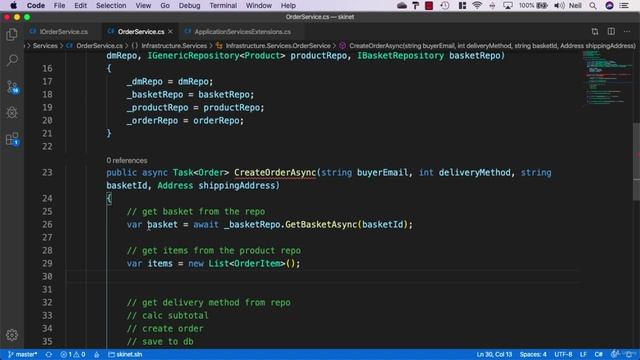Click Services in the breadcrumb
This screenshot has height=360, width=640.
(x=45, y=46)
